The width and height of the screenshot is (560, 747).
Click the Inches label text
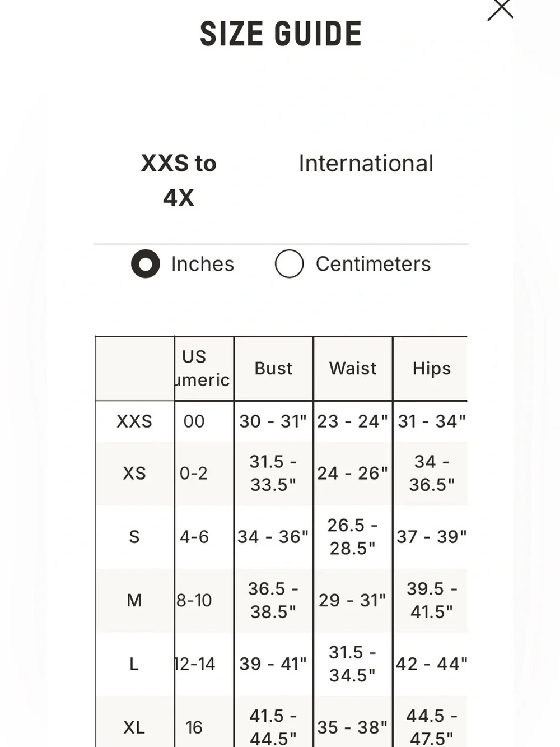point(203,264)
